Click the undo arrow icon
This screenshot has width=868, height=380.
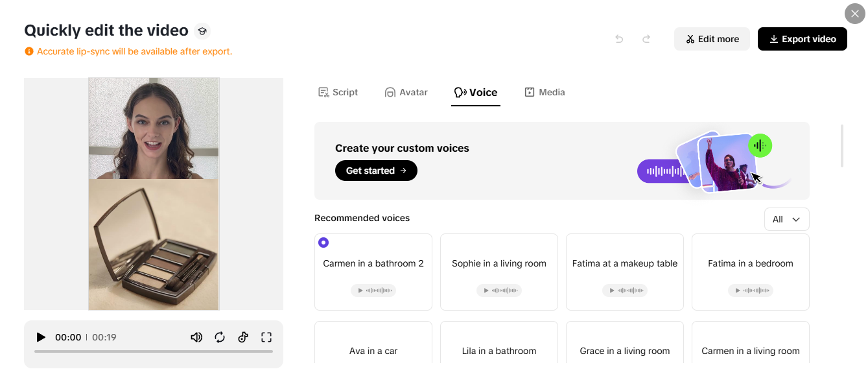(x=619, y=39)
